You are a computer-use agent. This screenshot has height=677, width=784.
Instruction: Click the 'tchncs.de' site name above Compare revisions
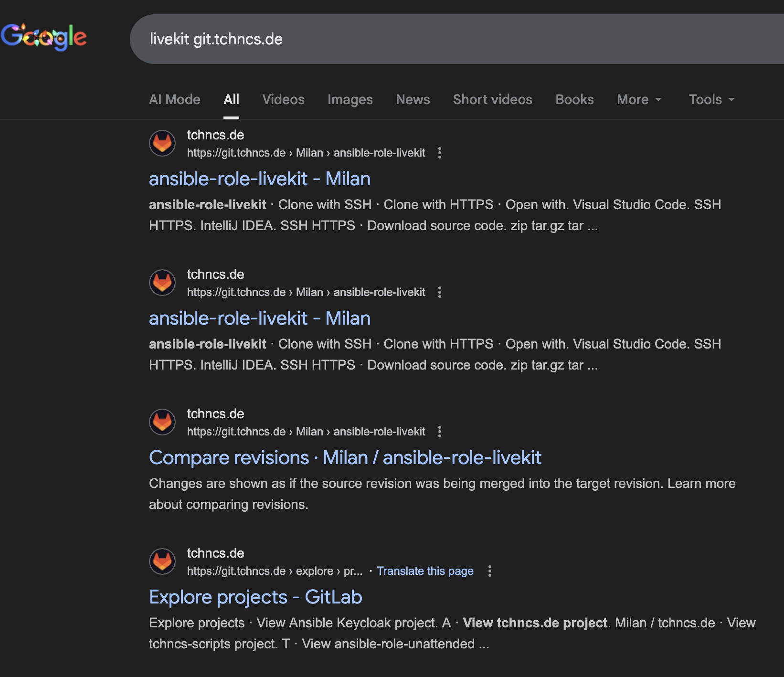(x=215, y=414)
